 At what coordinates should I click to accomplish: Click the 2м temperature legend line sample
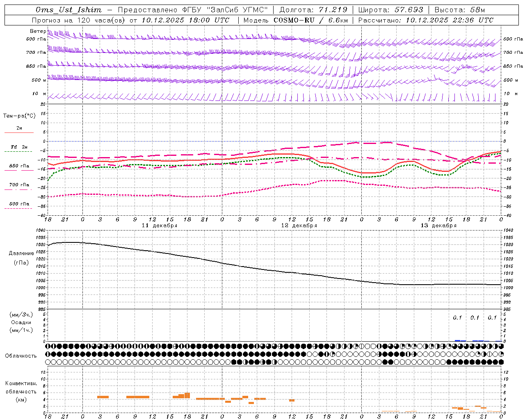pyautogui.click(x=19, y=132)
